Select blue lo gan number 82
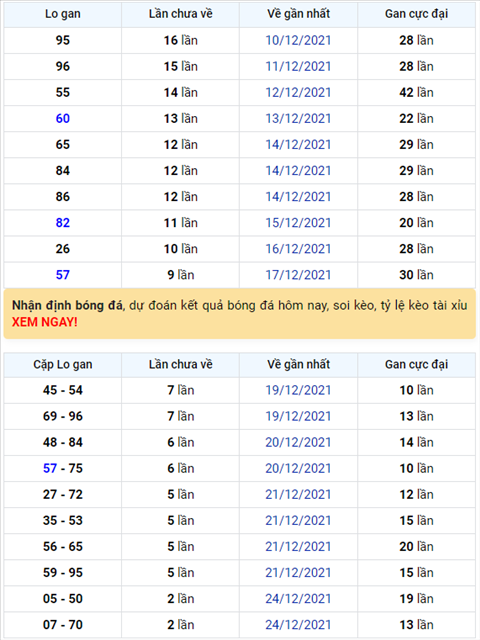 pos(63,223)
